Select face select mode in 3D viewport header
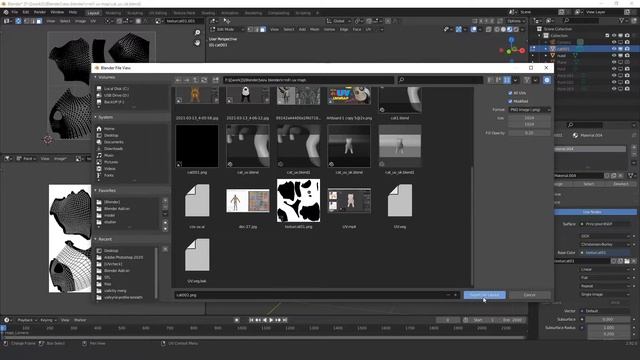The height and width of the screenshot is (360, 640). [x=263, y=29]
